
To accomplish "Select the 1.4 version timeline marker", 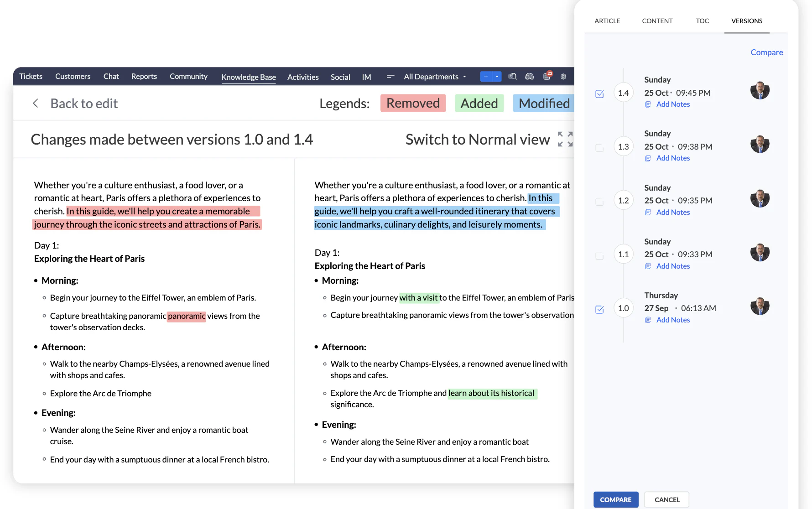I will tap(624, 93).
